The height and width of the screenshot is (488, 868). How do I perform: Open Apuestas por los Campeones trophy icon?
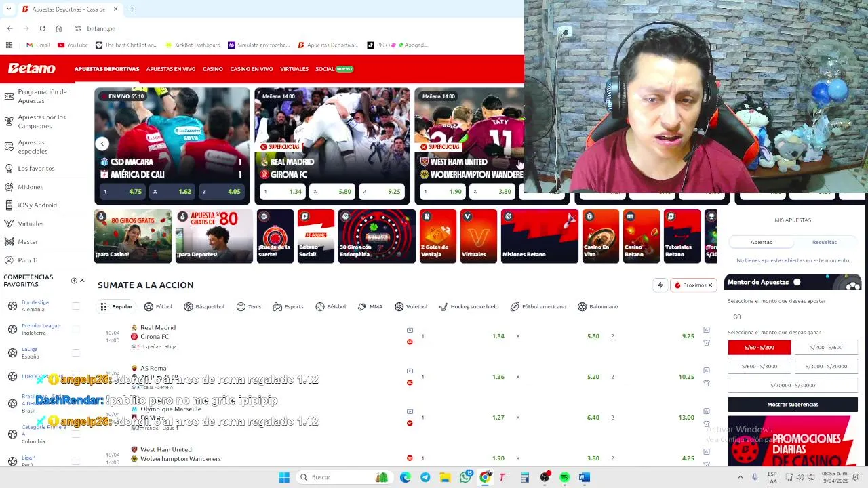(9, 121)
